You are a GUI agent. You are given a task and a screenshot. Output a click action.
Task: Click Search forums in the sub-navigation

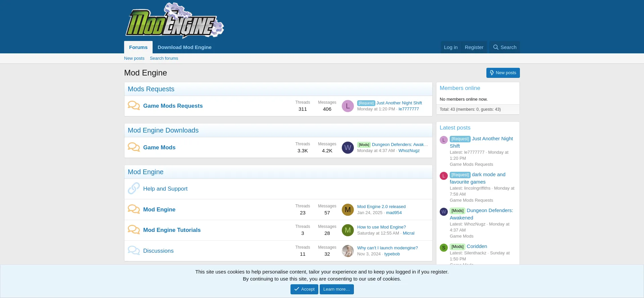pyautogui.click(x=164, y=58)
